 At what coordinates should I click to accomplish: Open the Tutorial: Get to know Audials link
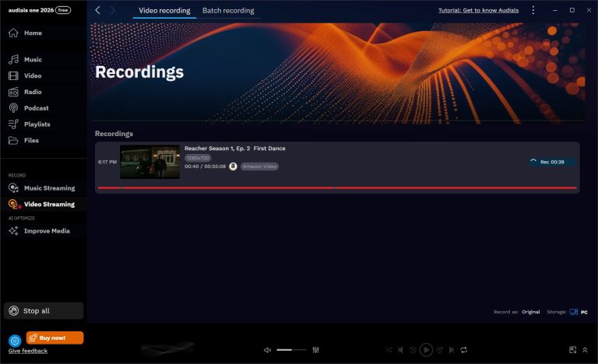479,11
